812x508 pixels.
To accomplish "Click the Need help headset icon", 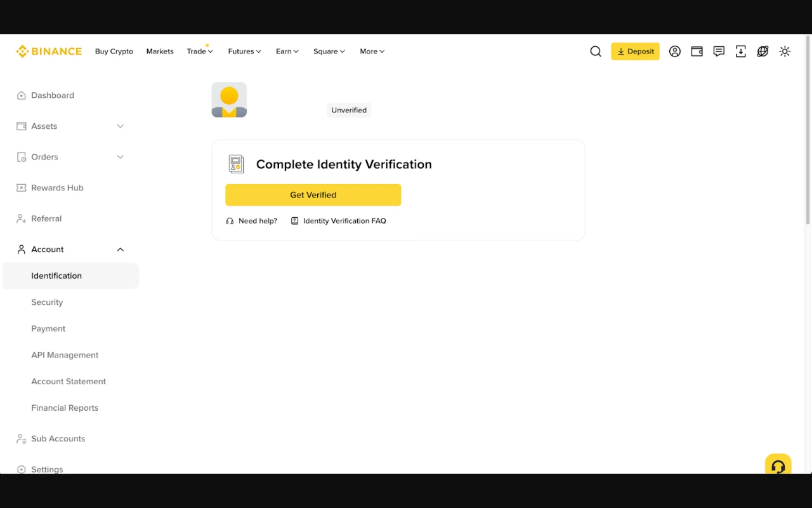I will [230, 221].
